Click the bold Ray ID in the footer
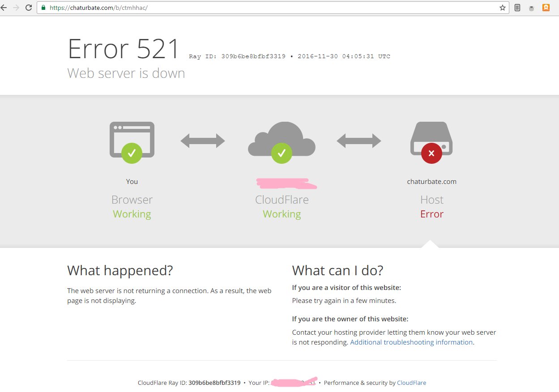Viewport: 559px width, 392px height. pyautogui.click(x=214, y=383)
